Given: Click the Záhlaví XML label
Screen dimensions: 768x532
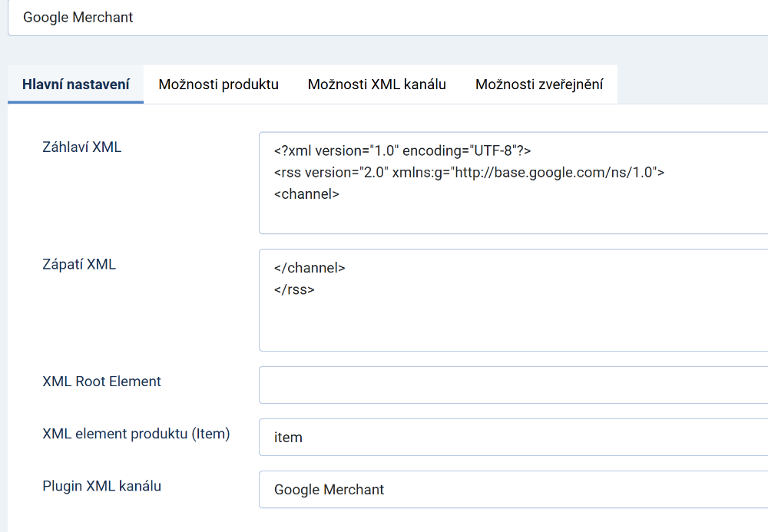Looking at the screenshot, I should click(x=81, y=147).
